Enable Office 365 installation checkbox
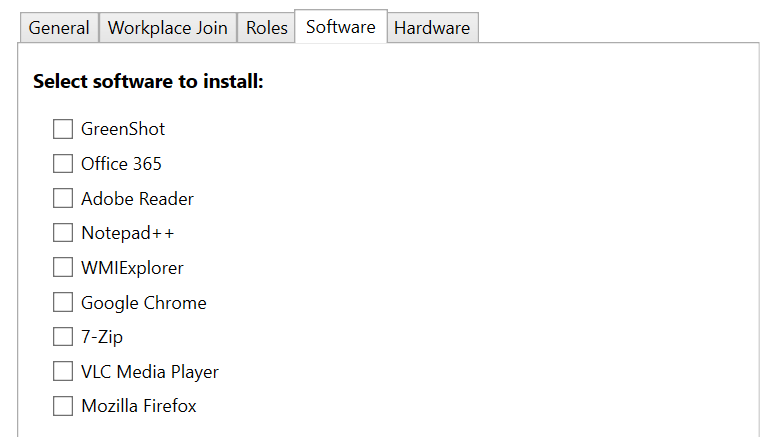Screen dimensions: 773x437 tap(63, 164)
